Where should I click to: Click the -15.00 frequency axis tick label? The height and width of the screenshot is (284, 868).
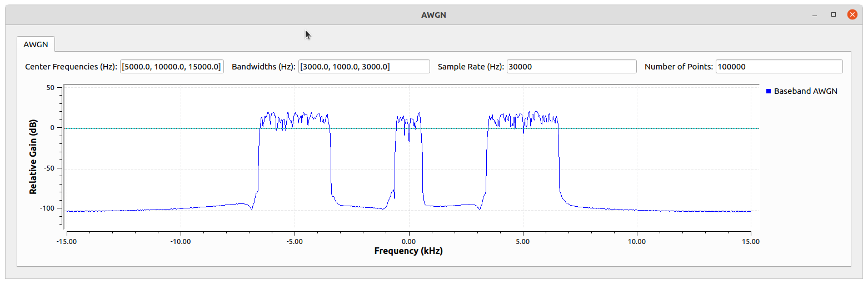(x=66, y=241)
